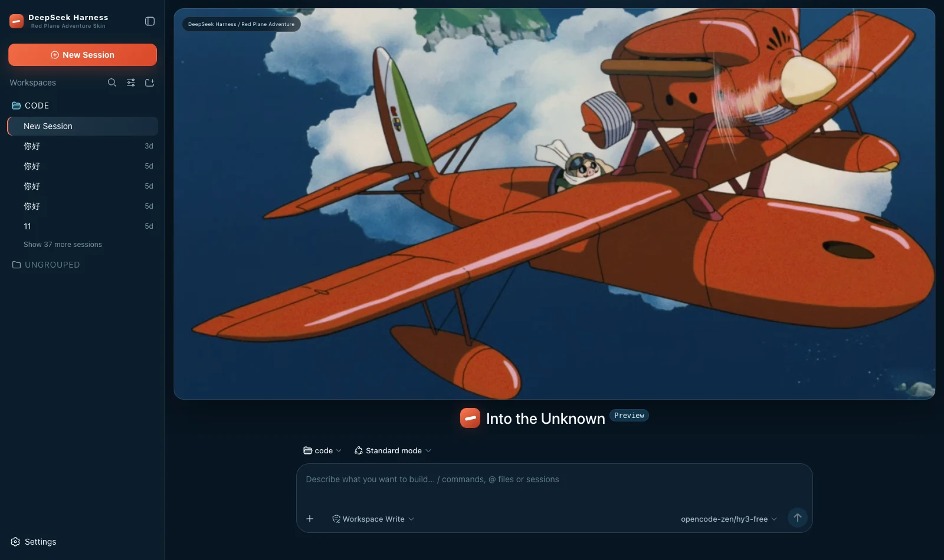Viewport: 944px width, 560px height.
Task: Click the red plane artwork image
Action: [554, 204]
